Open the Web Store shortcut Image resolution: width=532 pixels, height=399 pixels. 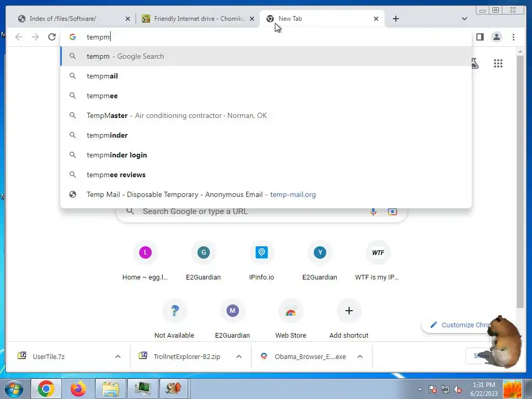(291, 320)
